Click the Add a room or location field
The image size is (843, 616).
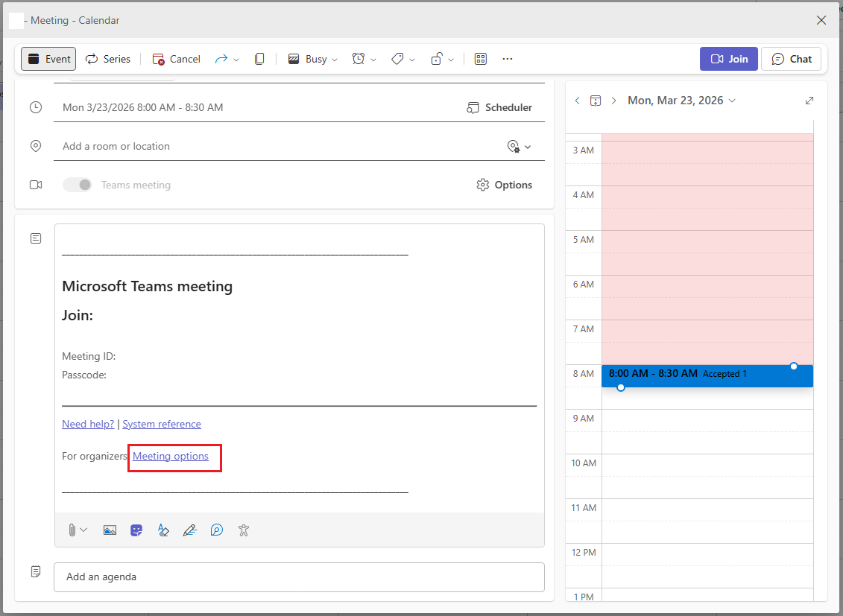click(280, 146)
